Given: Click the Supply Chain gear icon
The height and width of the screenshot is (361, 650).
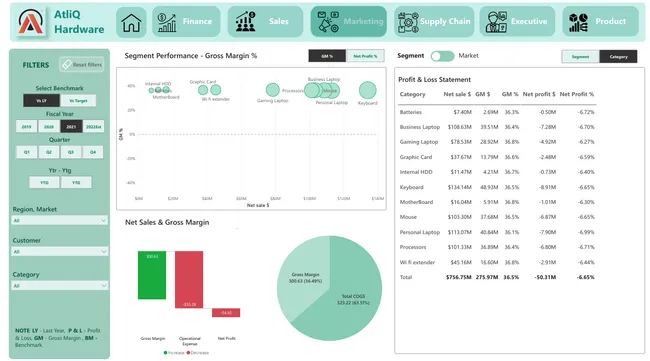Looking at the screenshot, I should coord(408,22).
